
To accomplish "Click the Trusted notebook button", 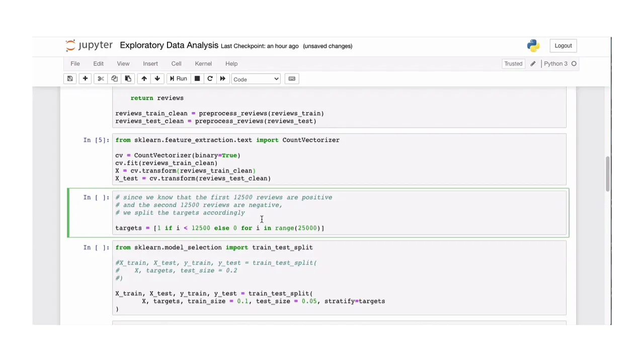I will pos(513,64).
